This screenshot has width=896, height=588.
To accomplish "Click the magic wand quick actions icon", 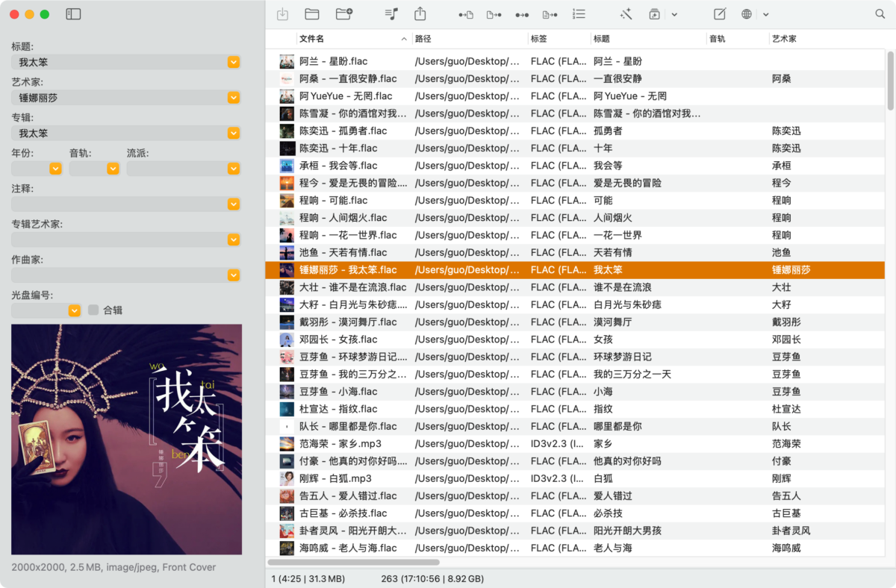I will coord(626,14).
